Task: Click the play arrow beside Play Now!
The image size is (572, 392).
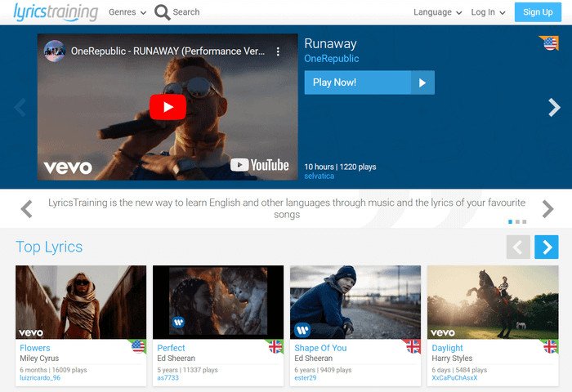Action: point(422,82)
